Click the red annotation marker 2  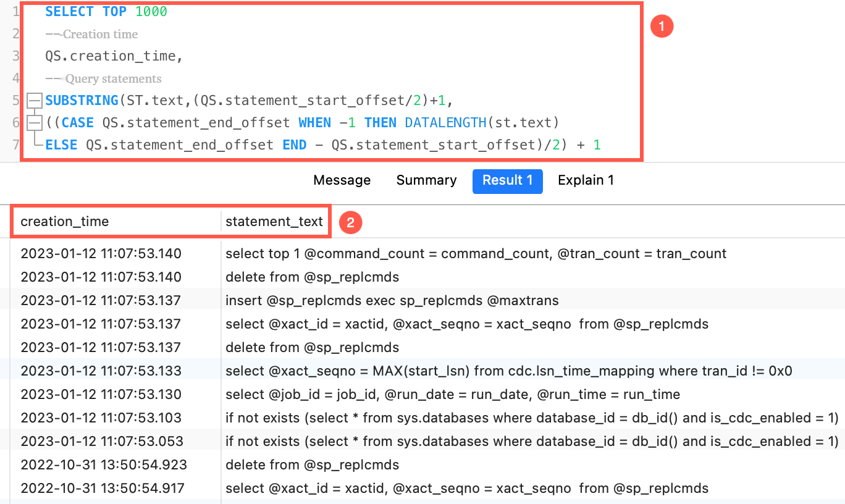pos(350,222)
